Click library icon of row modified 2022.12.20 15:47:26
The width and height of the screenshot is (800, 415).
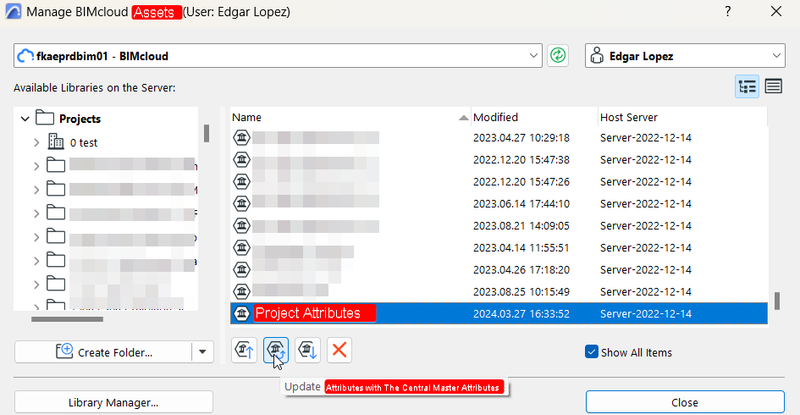point(242,182)
